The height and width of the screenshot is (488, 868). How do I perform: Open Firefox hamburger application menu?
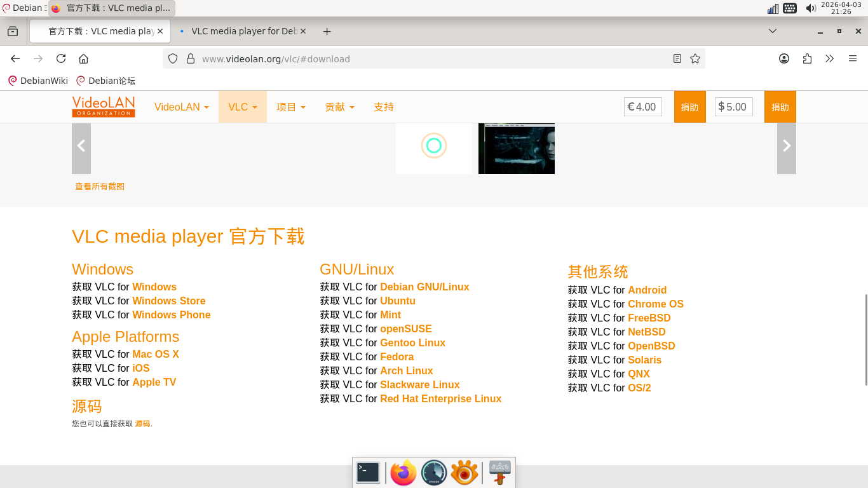tap(853, 58)
